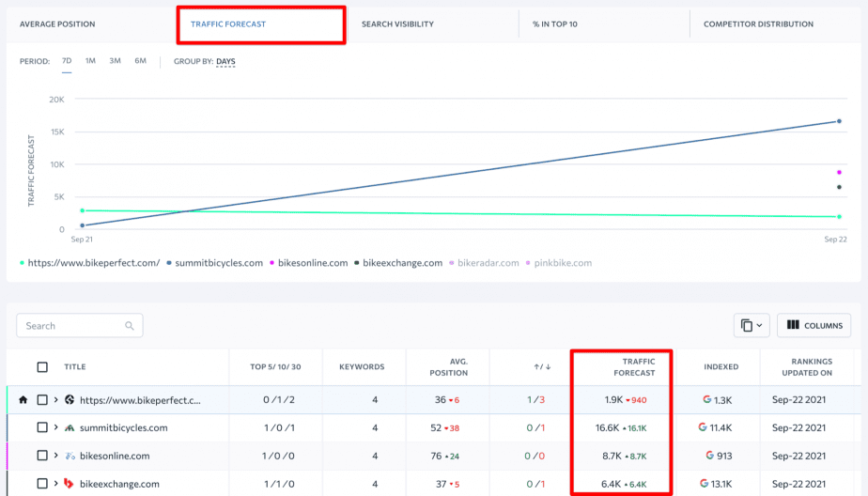
Task: Toggle bikeperfect.com series in chart legend
Action: [x=89, y=263]
